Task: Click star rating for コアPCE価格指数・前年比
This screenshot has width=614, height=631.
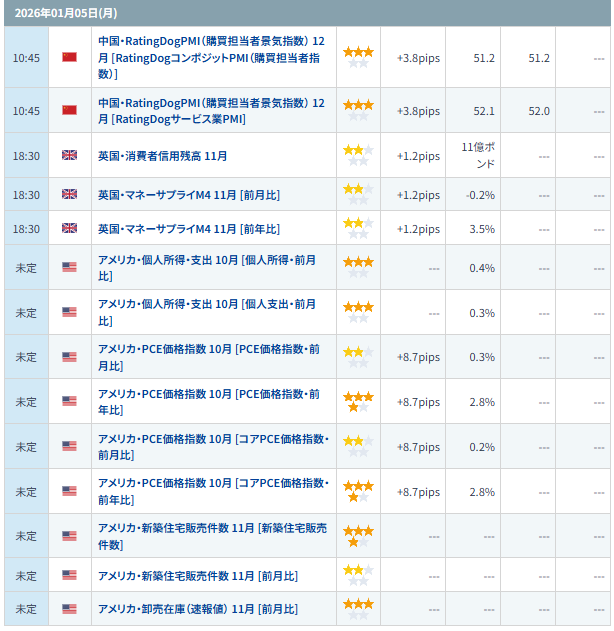Action: [358, 490]
